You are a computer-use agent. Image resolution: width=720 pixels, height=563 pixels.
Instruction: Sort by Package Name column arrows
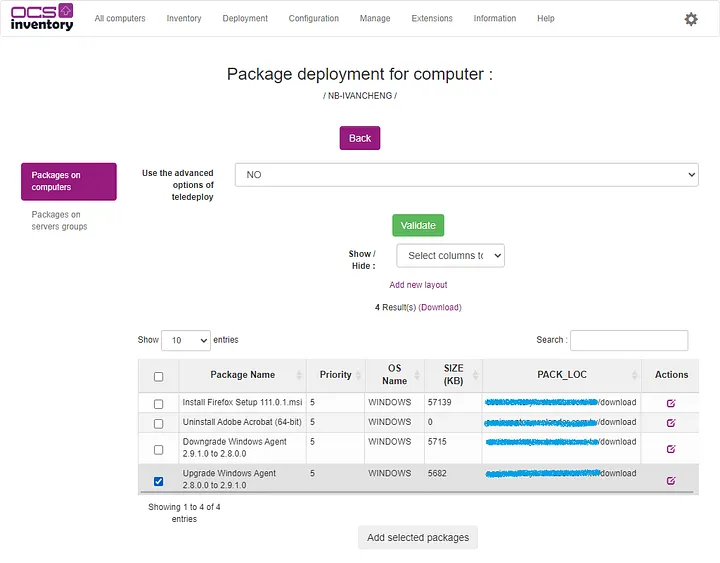click(x=299, y=375)
